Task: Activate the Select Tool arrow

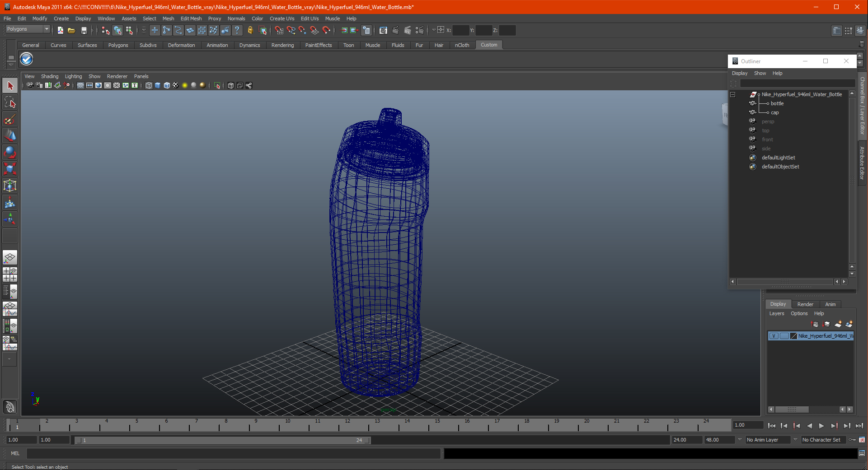Action: point(10,86)
